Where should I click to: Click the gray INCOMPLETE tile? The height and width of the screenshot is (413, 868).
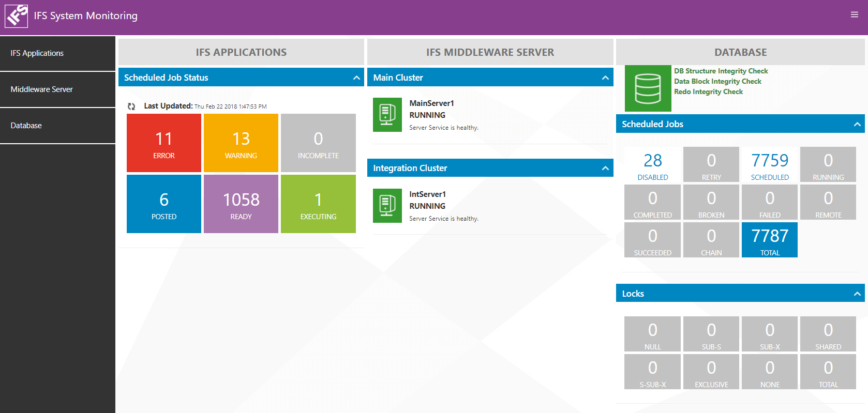(318, 143)
